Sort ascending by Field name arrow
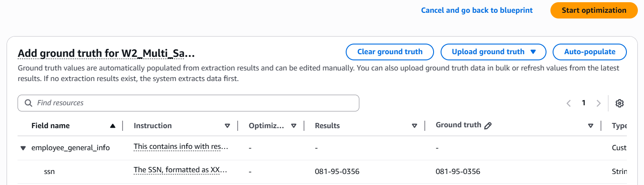This screenshot has height=185, width=644. [x=113, y=126]
